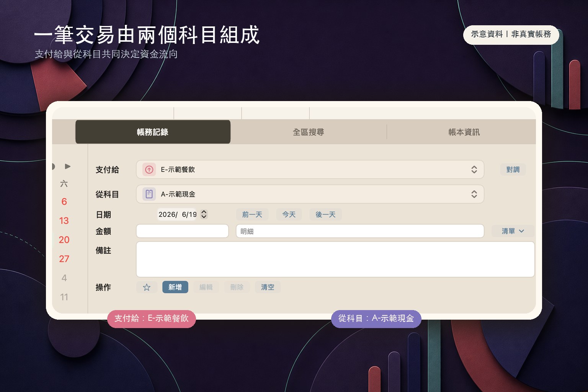Click the 六 weekday column header
The height and width of the screenshot is (392, 588).
[x=64, y=184]
